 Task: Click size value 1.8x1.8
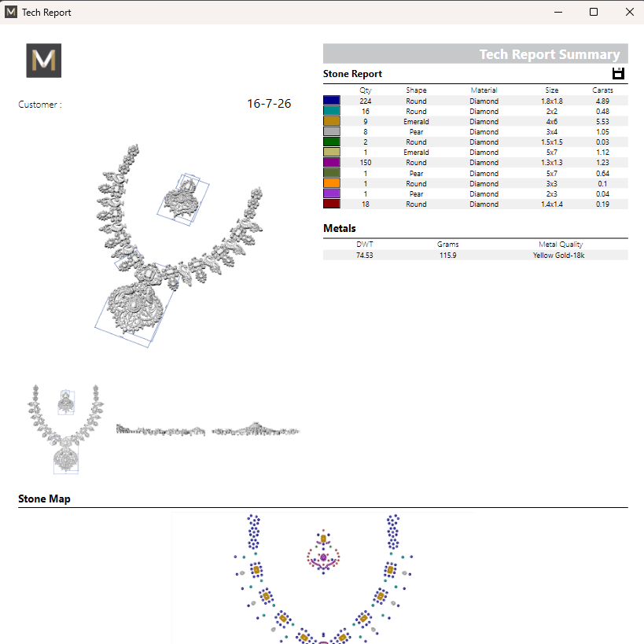click(x=551, y=101)
